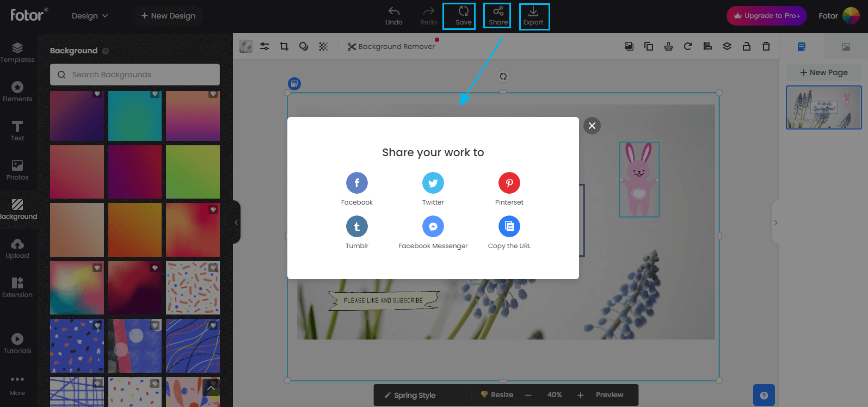Screen dimensions: 868x407
Task: Choose the lime green gradient background
Action: [193, 172]
